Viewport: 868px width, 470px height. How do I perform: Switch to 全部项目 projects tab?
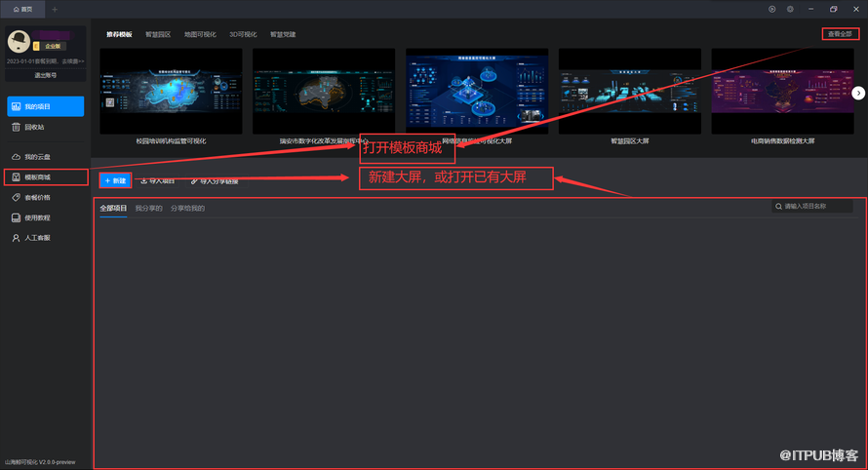[113, 208]
